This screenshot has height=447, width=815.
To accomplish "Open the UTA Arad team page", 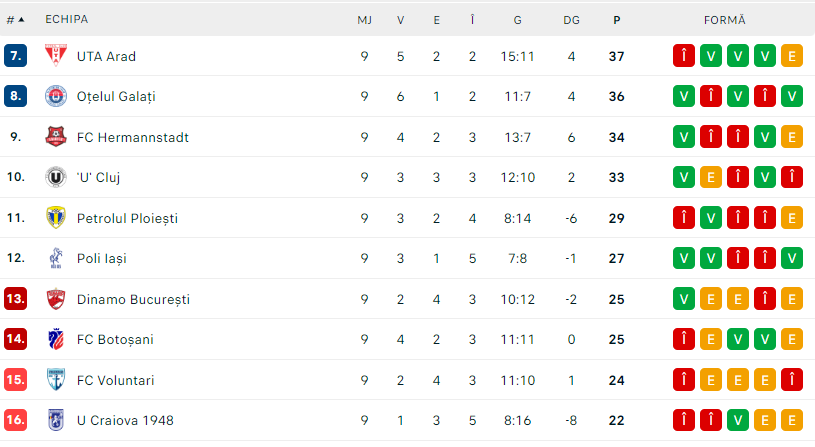I will (x=106, y=56).
